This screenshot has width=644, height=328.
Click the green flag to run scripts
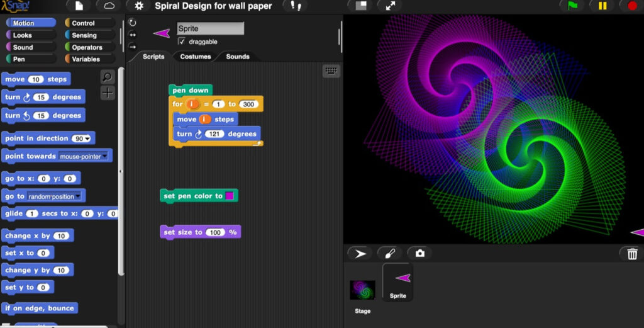572,6
